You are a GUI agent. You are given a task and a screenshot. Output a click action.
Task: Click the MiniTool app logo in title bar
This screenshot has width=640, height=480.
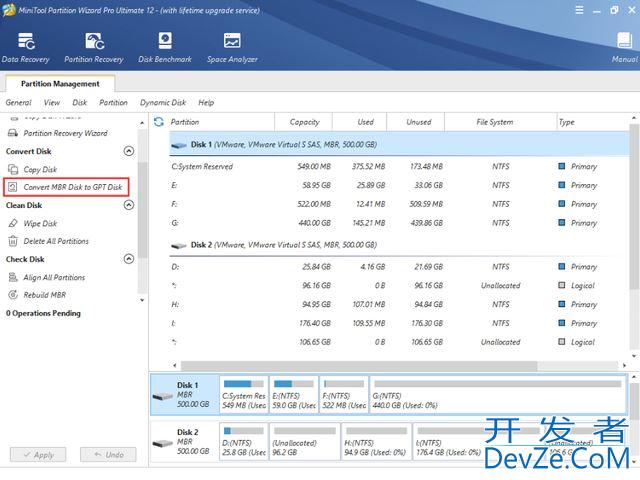point(9,10)
